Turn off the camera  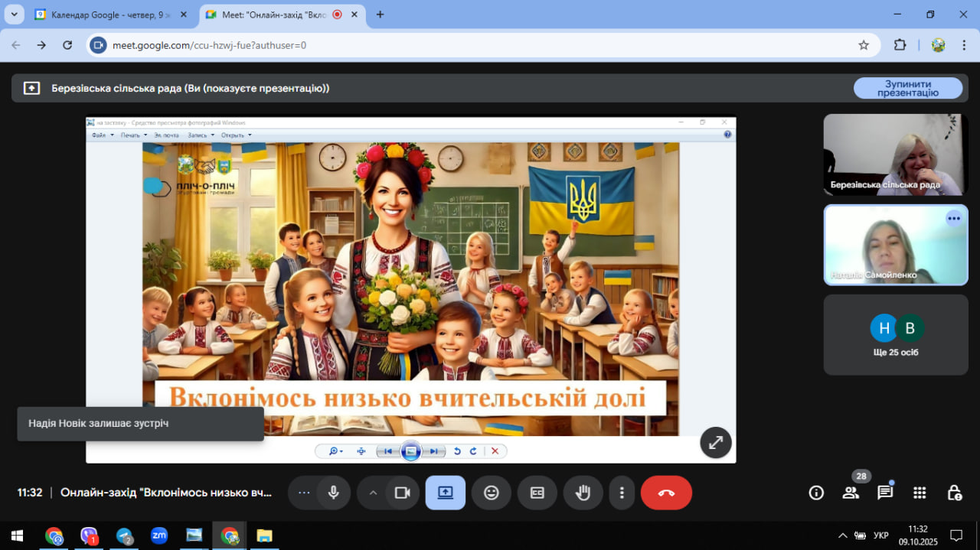[x=402, y=493]
